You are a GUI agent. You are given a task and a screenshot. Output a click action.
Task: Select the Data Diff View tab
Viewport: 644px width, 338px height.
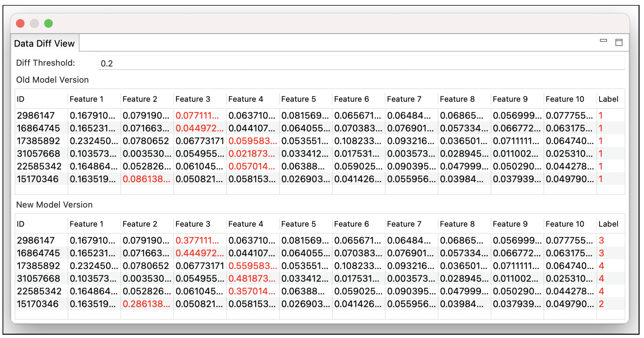click(x=44, y=43)
